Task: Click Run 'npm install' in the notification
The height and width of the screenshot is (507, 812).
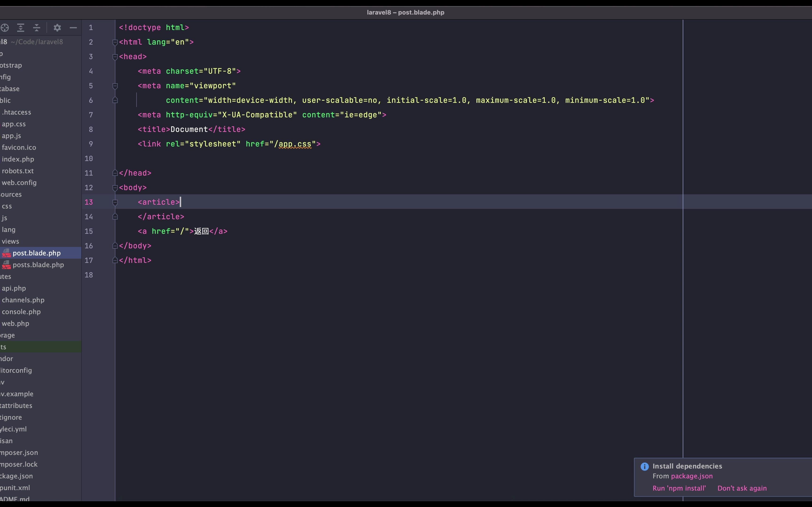Action: pos(679,488)
